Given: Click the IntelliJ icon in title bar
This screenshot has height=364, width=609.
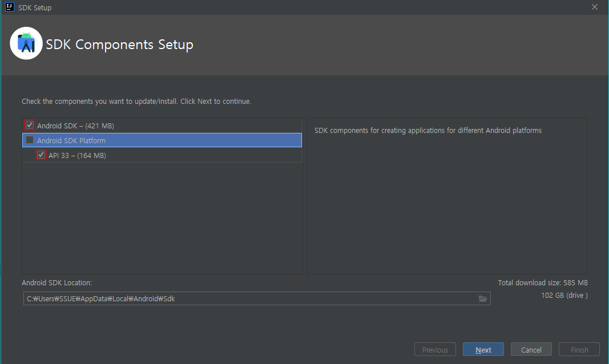Looking at the screenshot, I should click(9, 7).
